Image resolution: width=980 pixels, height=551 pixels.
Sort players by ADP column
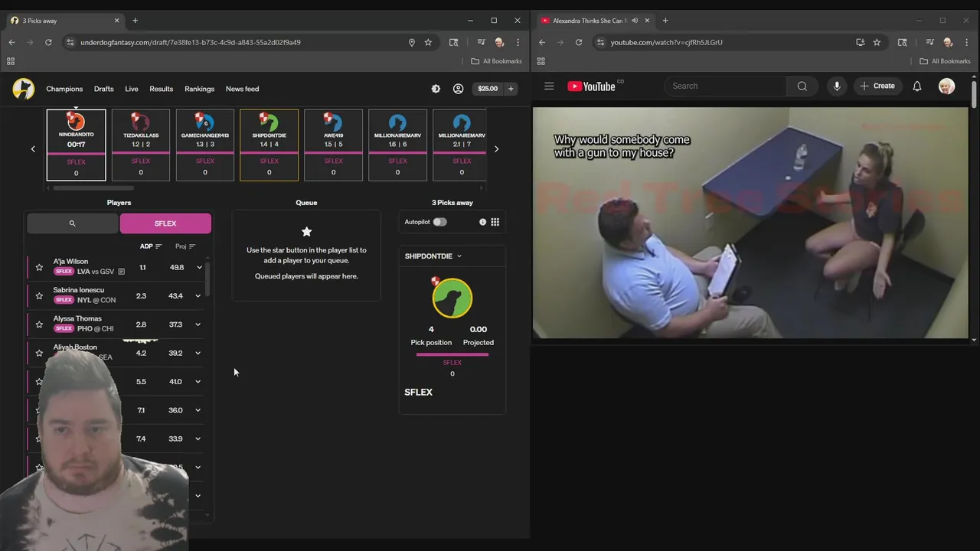click(151, 246)
